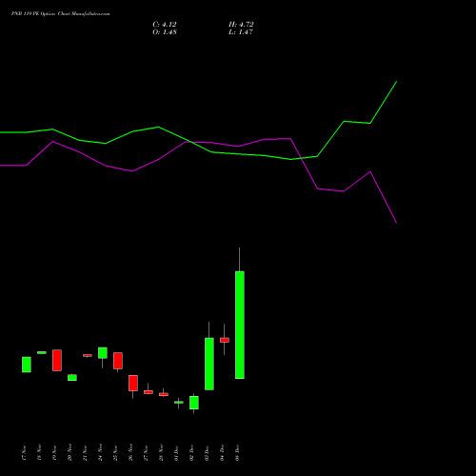Click the 21 Nov date axis label
The height and width of the screenshot is (476, 476).
coord(85,453)
